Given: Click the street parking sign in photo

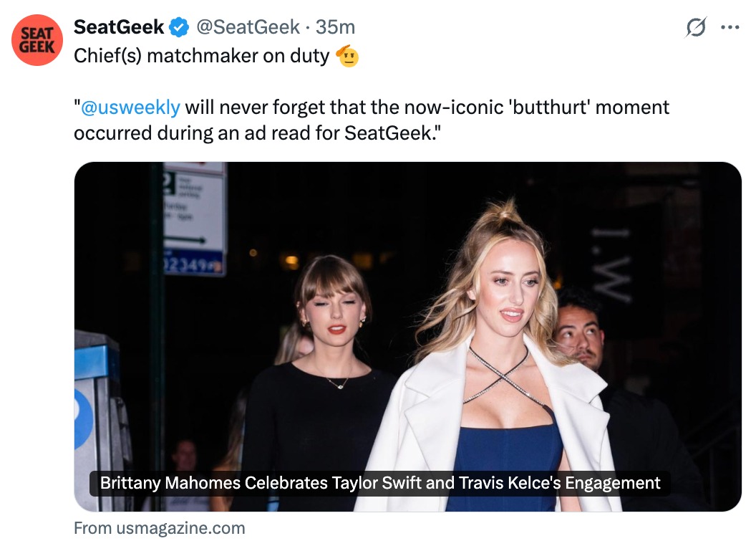Looking at the screenshot, I should tap(194, 215).
